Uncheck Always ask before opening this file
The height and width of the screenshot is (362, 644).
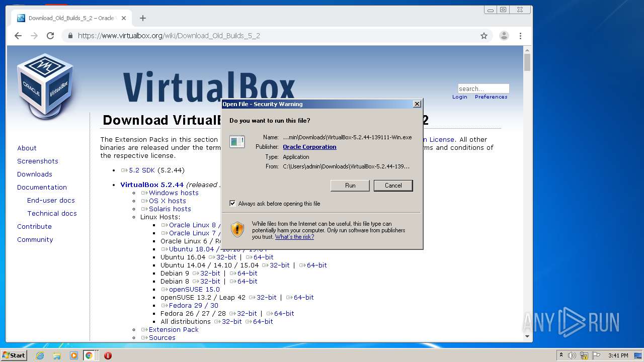pos(232,204)
